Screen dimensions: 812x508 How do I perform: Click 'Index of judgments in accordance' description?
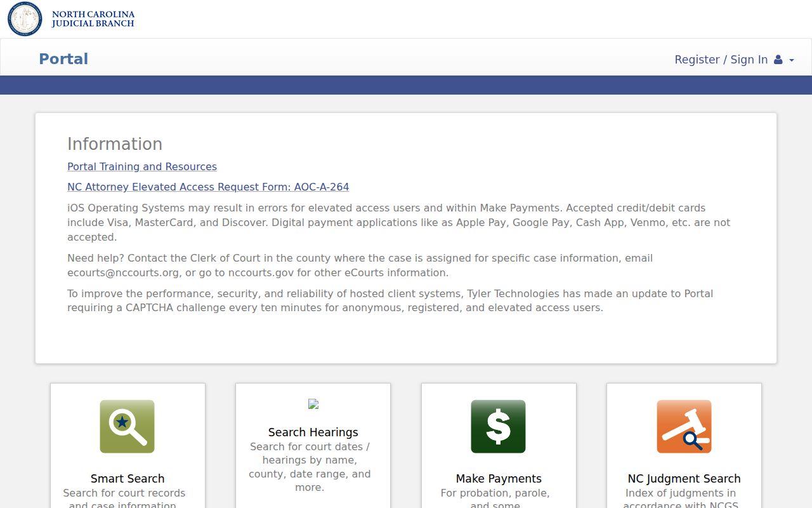681,499
